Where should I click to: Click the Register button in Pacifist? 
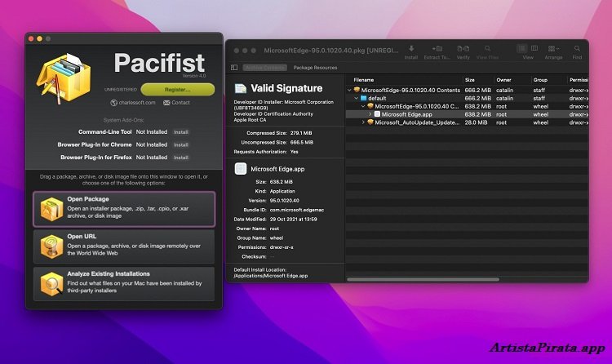click(178, 90)
